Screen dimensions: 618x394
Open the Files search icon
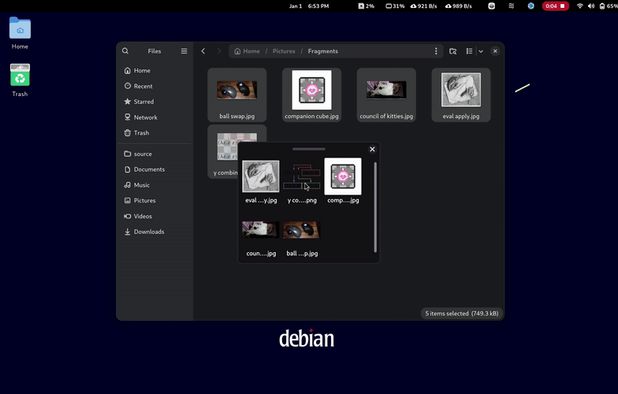[x=125, y=51]
